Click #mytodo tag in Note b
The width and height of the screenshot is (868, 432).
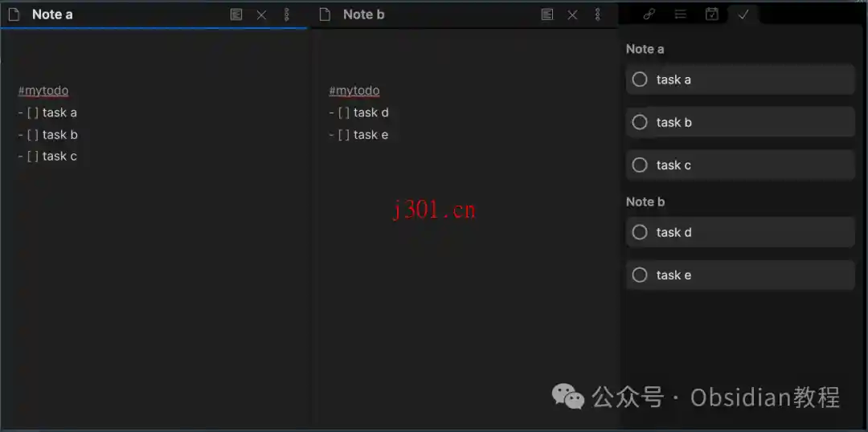(x=354, y=91)
